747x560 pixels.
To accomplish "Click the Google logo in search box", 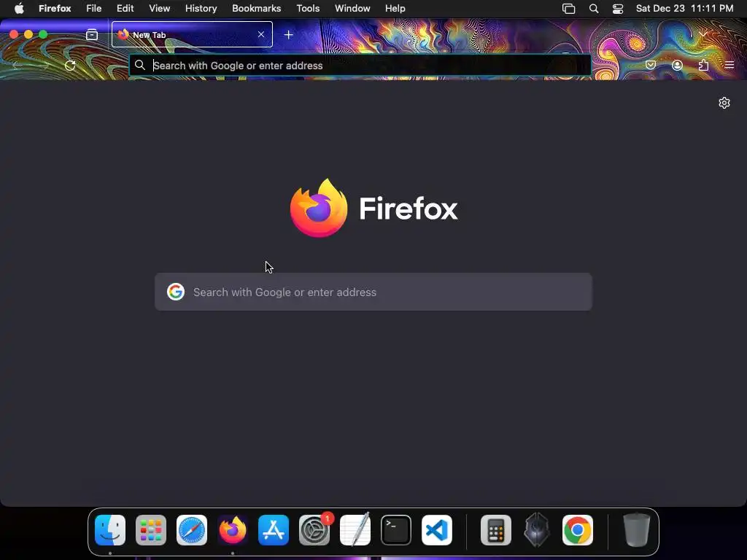I will pos(176,292).
